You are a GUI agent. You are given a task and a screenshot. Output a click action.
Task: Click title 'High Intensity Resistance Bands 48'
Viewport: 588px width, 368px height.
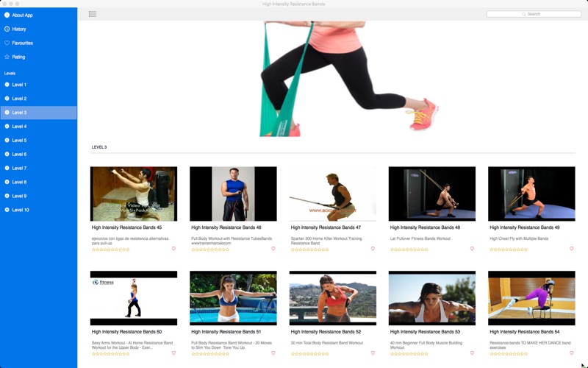(x=425, y=227)
